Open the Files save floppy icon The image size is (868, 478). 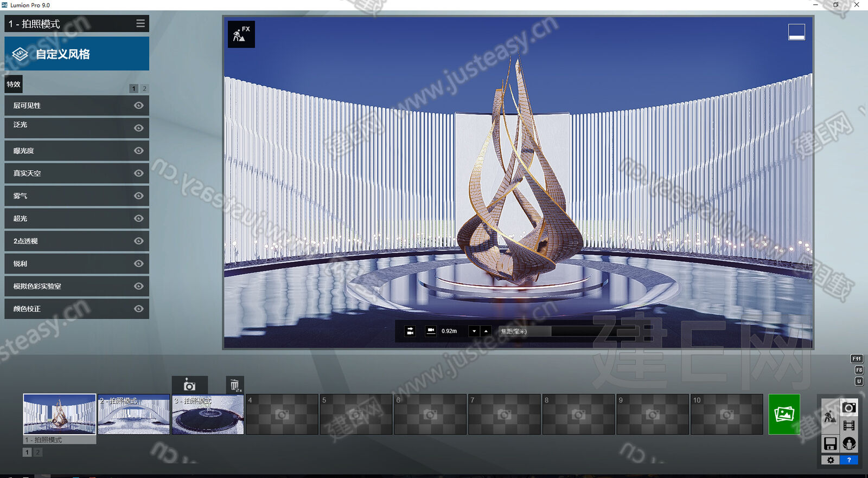pyautogui.click(x=830, y=444)
